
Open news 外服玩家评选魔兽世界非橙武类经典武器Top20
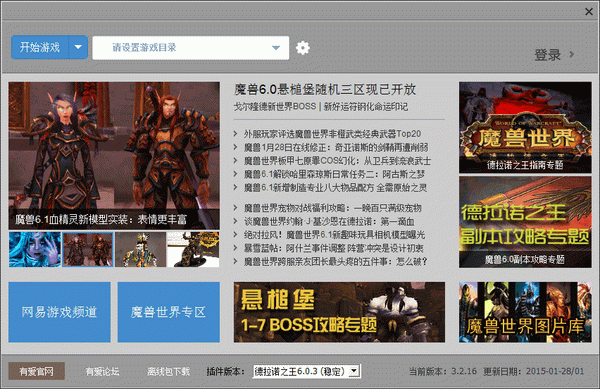pyautogui.click(x=332, y=134)
